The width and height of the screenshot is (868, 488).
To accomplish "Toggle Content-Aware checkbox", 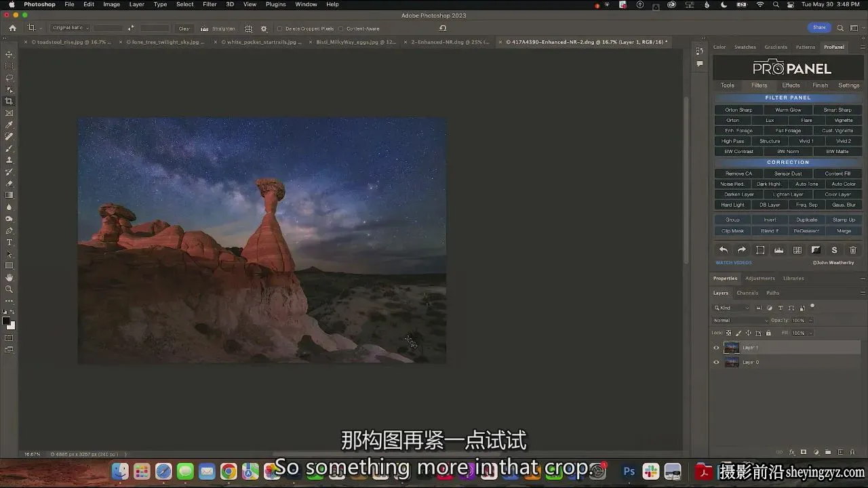I will (x=340, y=28).
